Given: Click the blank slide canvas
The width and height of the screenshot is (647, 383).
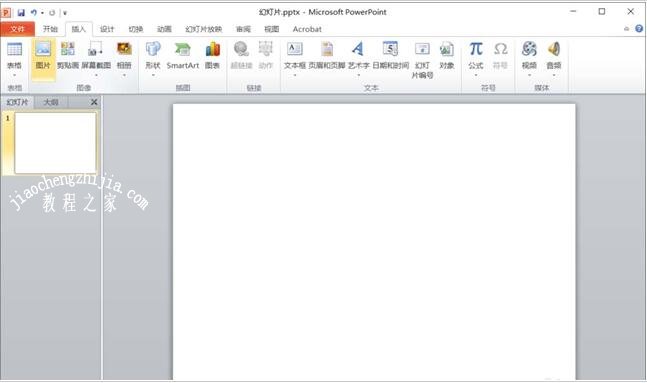Looking at the screenshot, I should pos(374,241).
